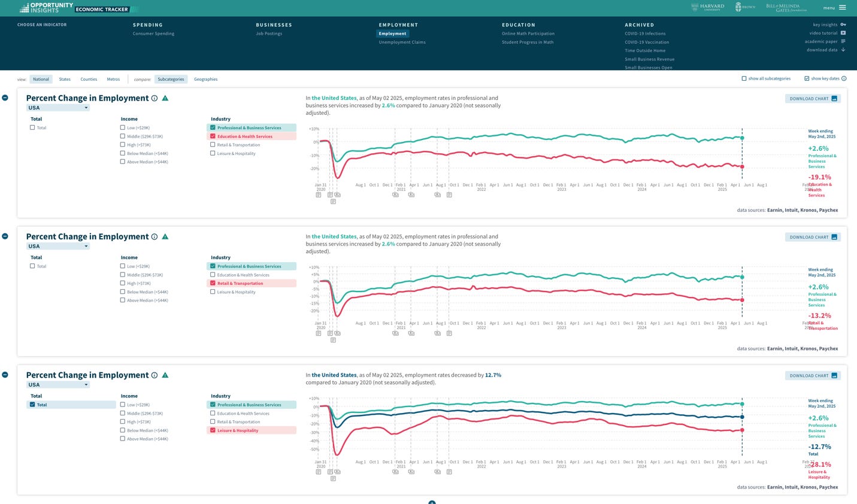Select the Unemployment Claims indicator
The image size is (857, 504).
click(402, 42)
